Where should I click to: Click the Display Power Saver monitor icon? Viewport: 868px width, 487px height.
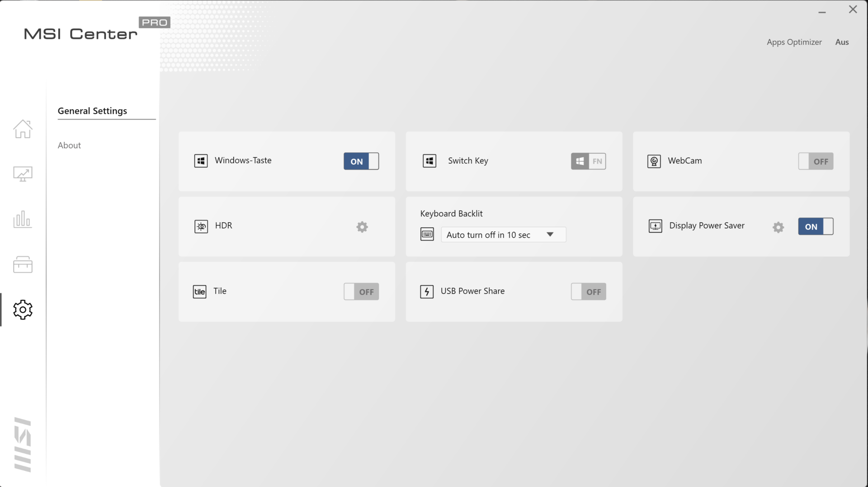coord(655,226)
